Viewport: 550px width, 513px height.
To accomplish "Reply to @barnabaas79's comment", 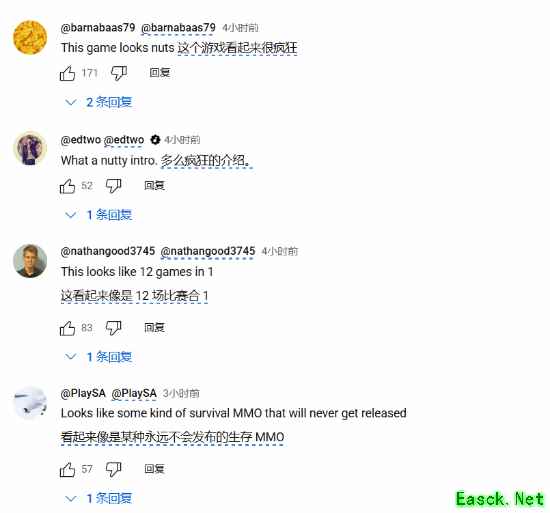I will (160, 73).
